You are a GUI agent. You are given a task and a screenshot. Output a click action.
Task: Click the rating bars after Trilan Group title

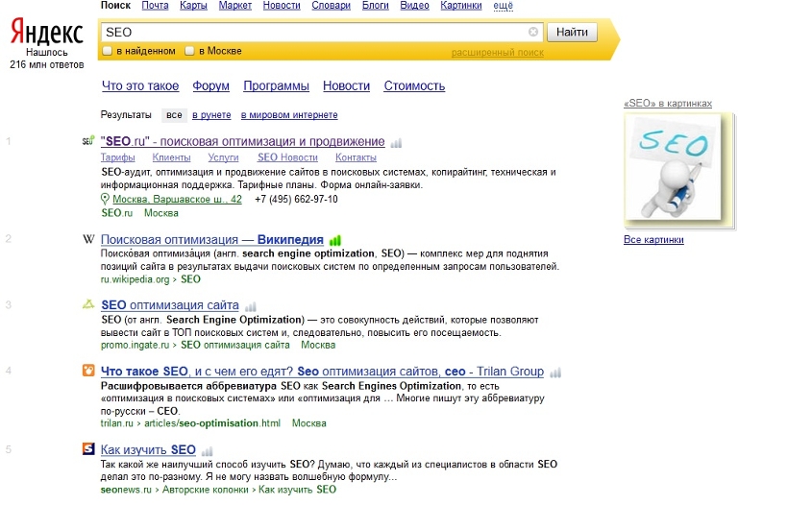click(x=555, y=373)
